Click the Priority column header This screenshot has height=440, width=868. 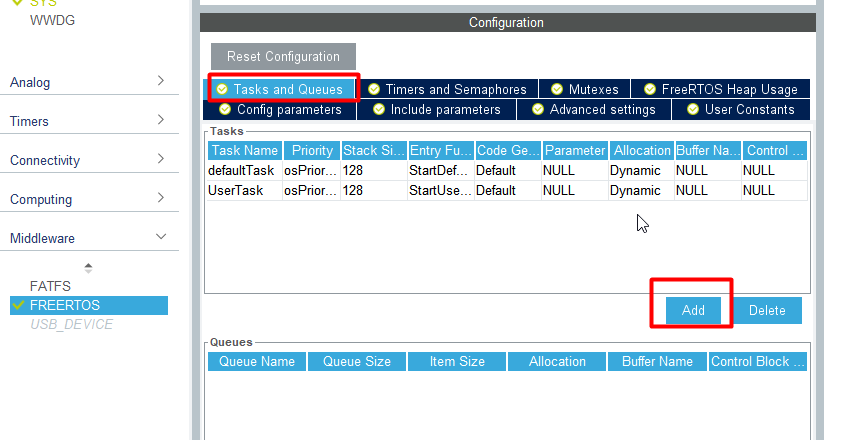click(x=312, y=151)
